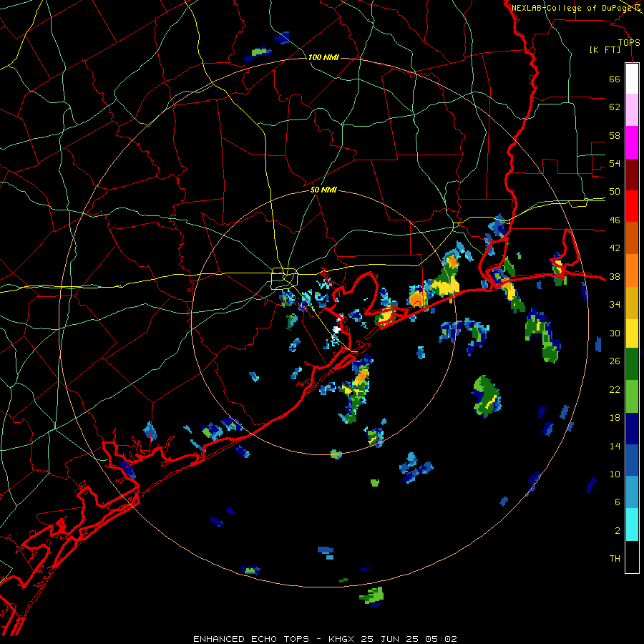This screenshot has height=644, width=644.
Task: Click the dark red (maroon) legend swatch
Action: tap(632, 174)
